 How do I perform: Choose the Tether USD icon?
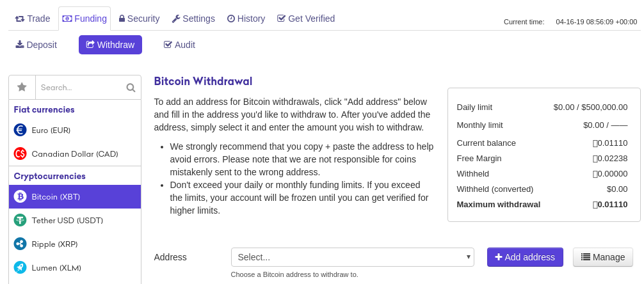tap(20, 220)
